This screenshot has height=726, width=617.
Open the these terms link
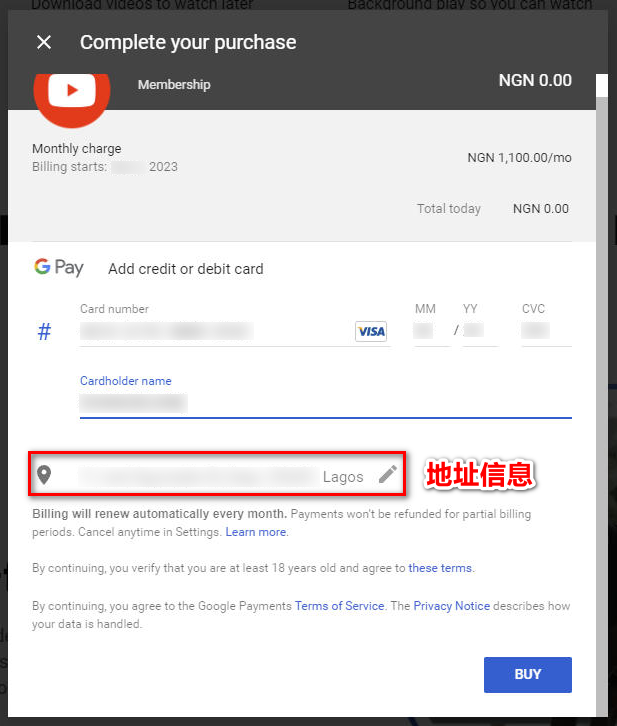(440, 568)
